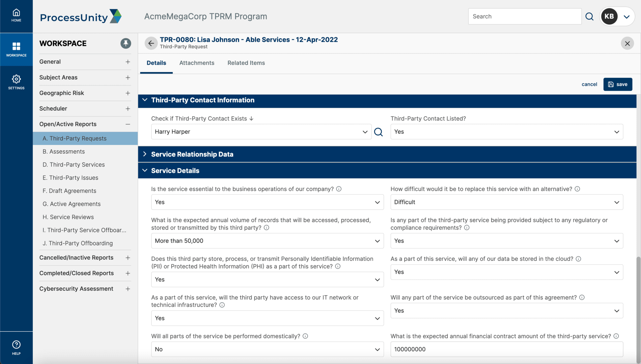Show info for essential service question

(x=339, y=189)
